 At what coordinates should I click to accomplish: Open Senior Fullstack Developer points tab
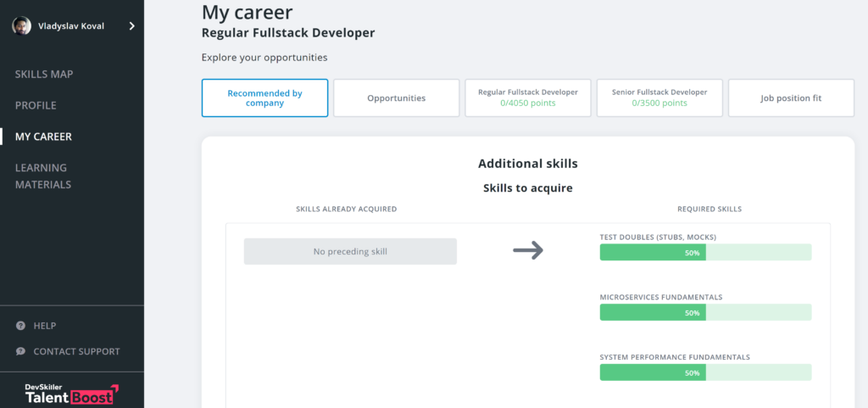(x=659, y=98)
